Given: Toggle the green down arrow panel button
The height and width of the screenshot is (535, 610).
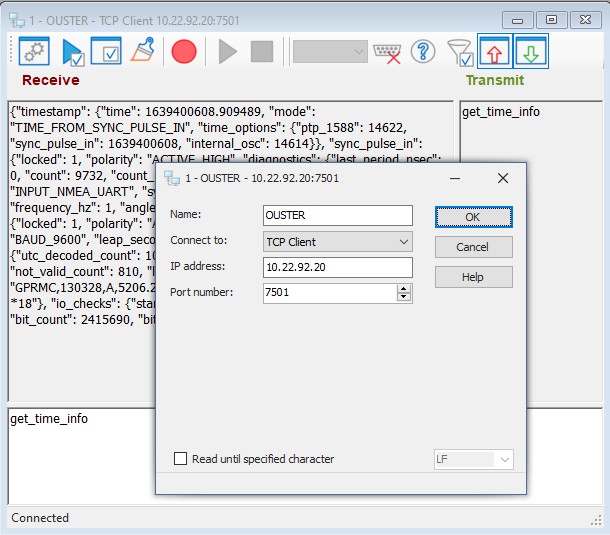Looking at the screenshot, I should click(x=531, y=52).
